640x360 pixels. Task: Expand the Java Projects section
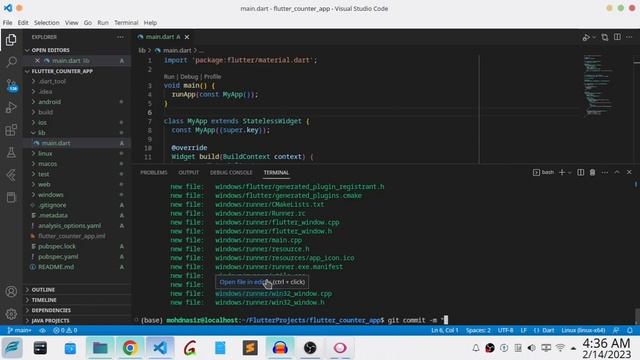pos(50,320)
